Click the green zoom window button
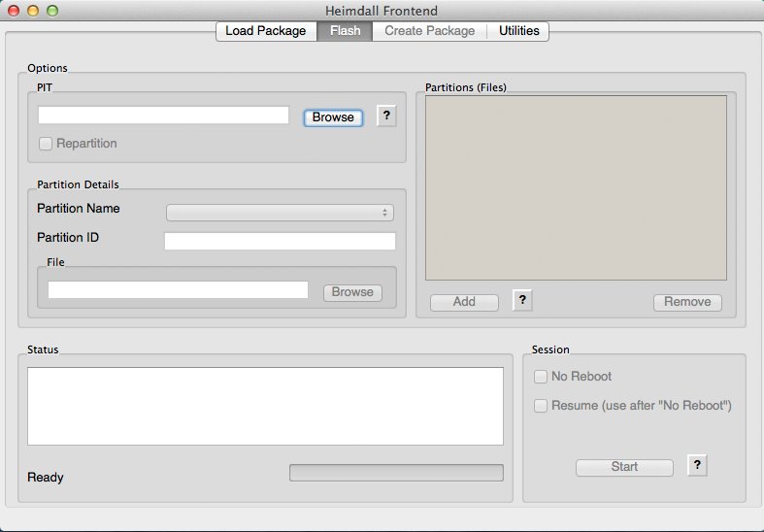This screenshot has height=532, width=764. click(52, 11)
